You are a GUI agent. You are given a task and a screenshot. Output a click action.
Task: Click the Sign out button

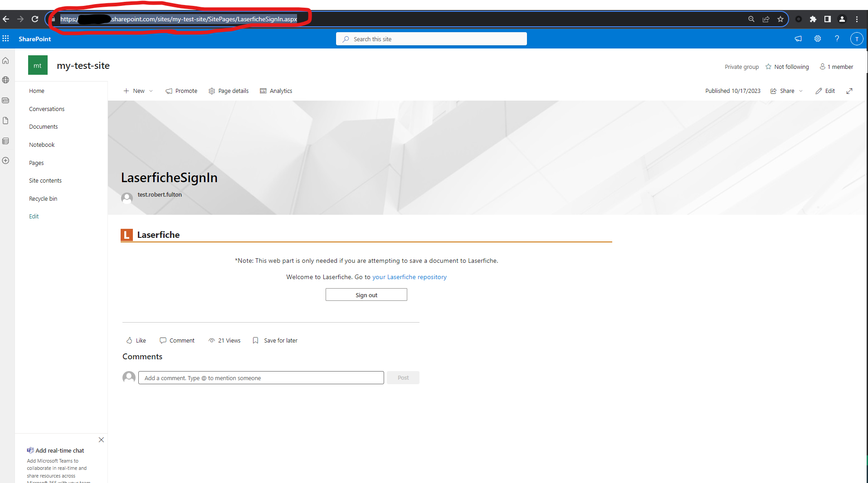click(x=366, y=295)
